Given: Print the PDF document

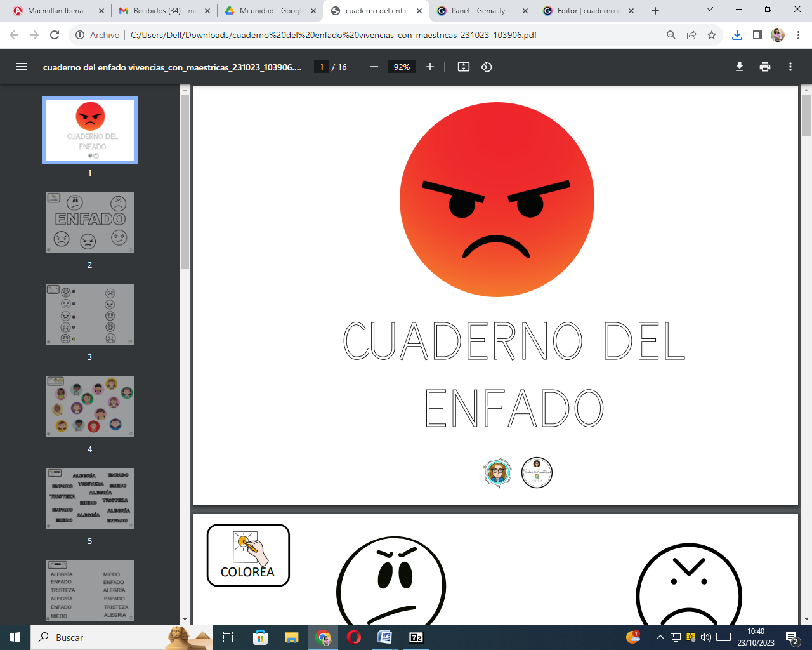Looking at the screenshot, I should (764, 66).
